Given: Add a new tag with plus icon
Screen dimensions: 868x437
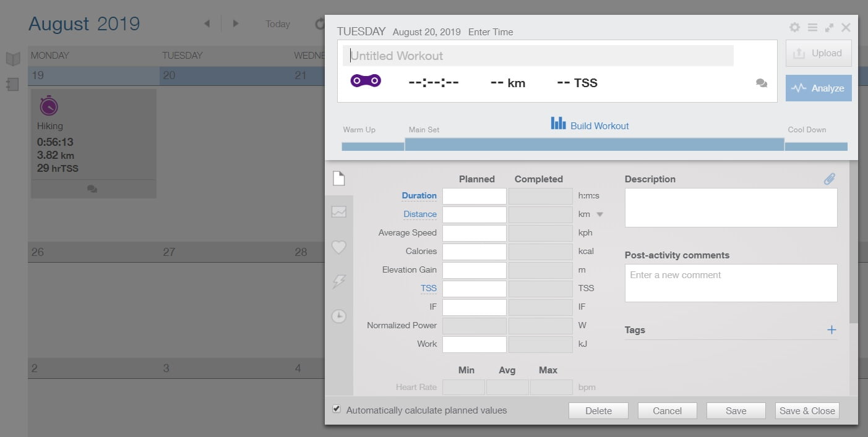Looking at the screenshot, I should tap(831, 330).
